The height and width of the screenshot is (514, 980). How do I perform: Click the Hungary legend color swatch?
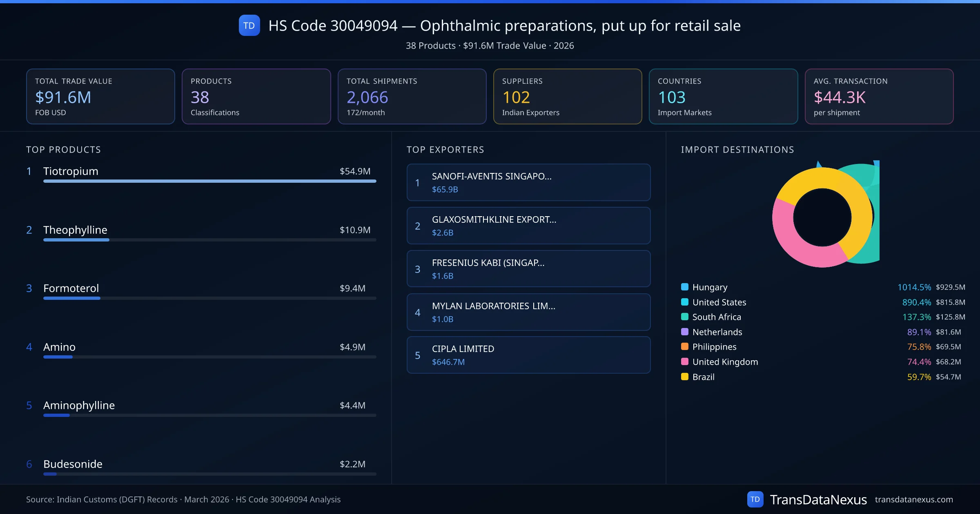point(685,287)
